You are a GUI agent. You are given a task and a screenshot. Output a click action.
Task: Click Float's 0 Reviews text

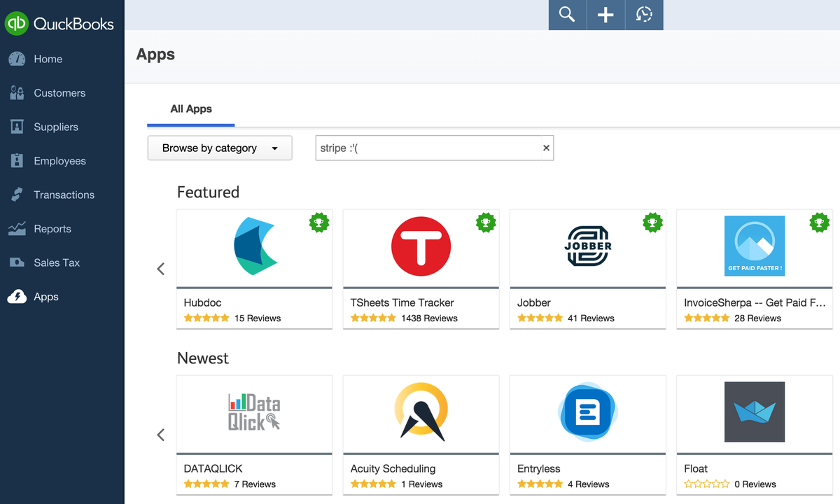(755, 484)
